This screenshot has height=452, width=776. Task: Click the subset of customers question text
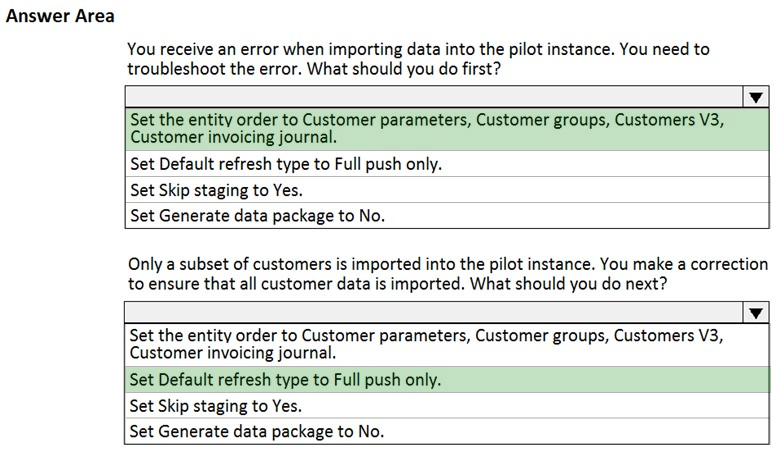(448, 274)
